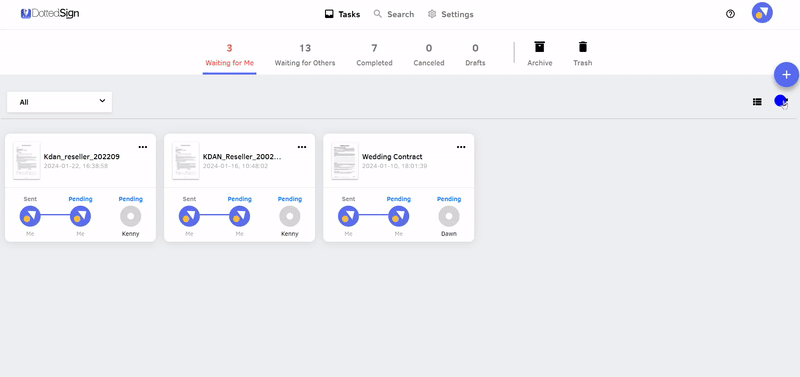The width and height of the screenshot is (800, 377).
Task: Click the plus button to create task
Action: (x=786, y=75)
